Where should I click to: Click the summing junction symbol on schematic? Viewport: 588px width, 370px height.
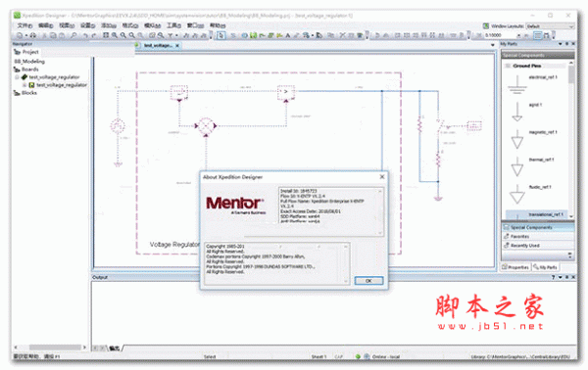(x=206, y=126)
